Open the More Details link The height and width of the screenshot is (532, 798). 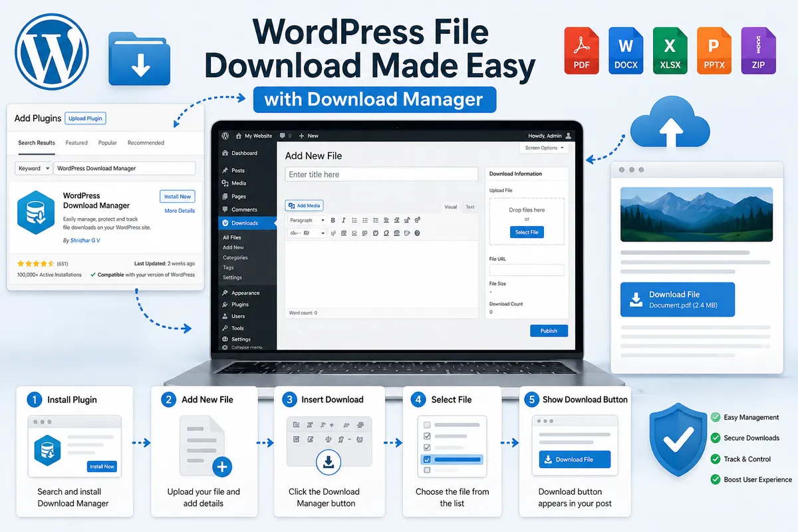click(x=180, y=211)
